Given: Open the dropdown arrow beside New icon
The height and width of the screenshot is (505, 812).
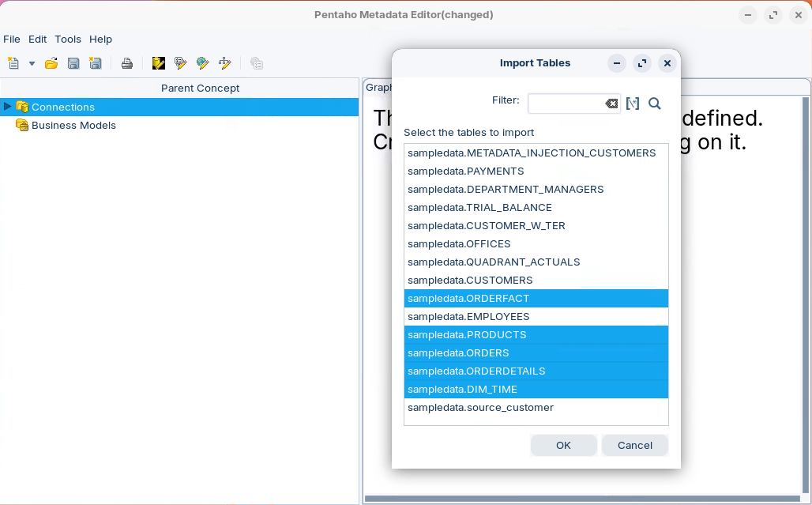Looking at the screenshot, I should [32, 63].
